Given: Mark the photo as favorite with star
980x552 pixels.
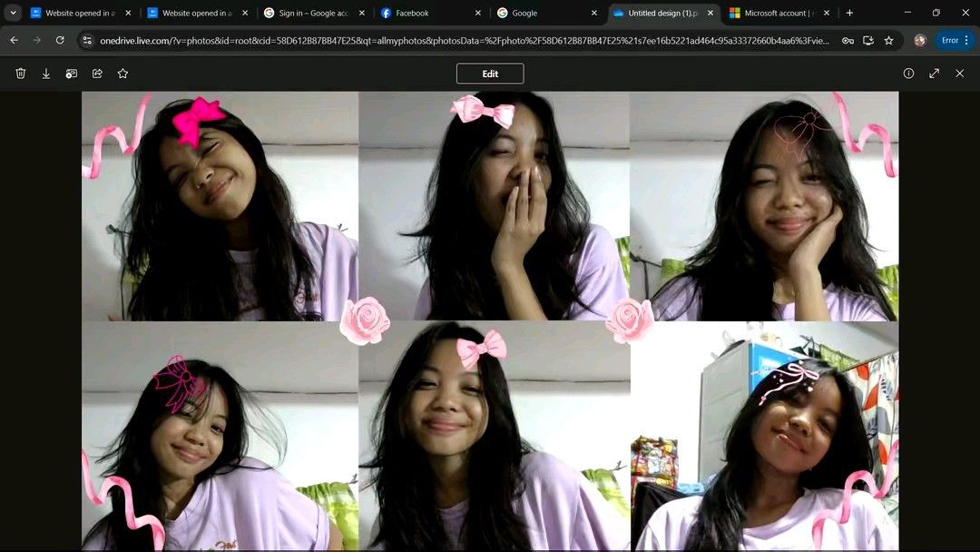Looking at the screenshot, I should tap(122, 74).
